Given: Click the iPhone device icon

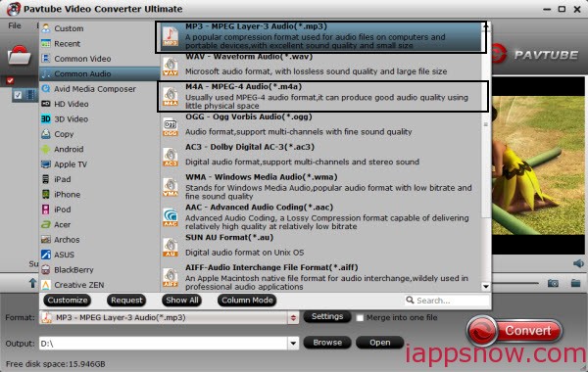Looking at the screenshot, I should tap(46, 194).
